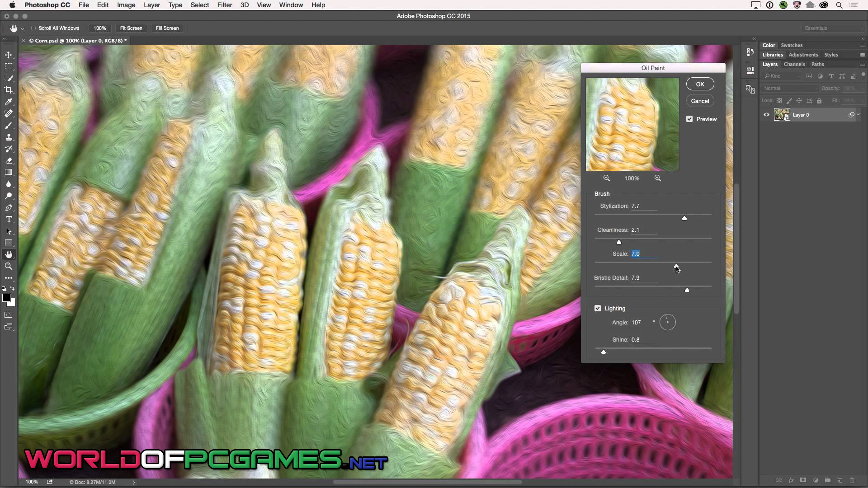Screen dimensions: 868x488
Task: Open Spotlight search in menu bar
Action: point(839,5)
